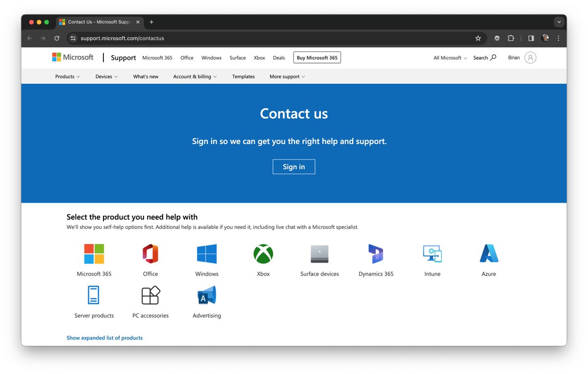The width and height of the screenshot is (588, 374).
Task: Open the All Microsoft dropdown
Action: coord(450,58)
